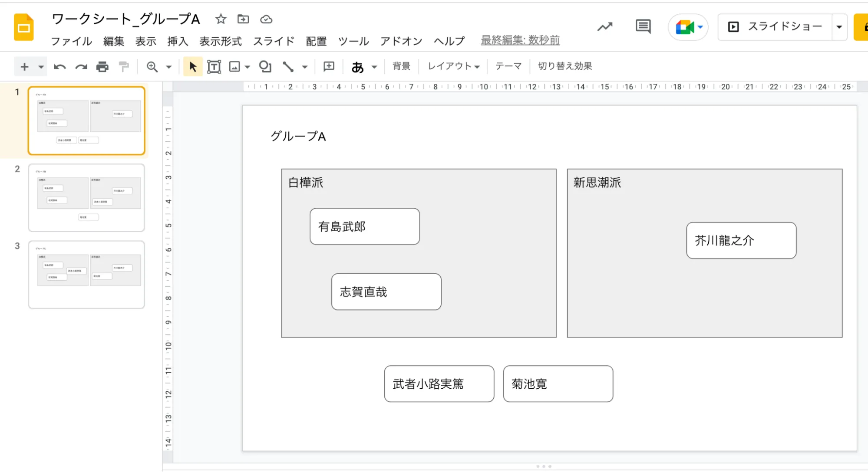The height and width of the screenshot is (472, 868).
Task: Expand the スライドショー options arrow
Action: (839, 27)
